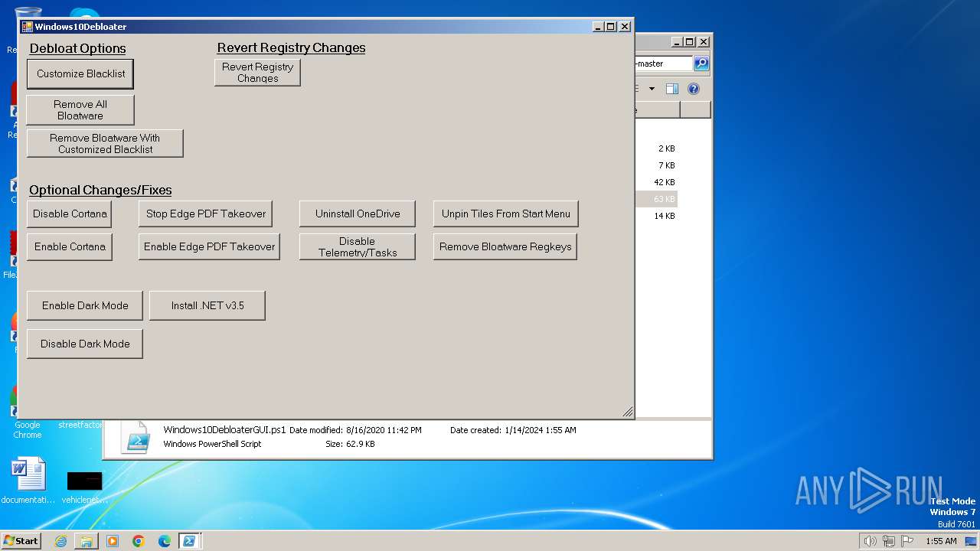
Task: Click the PowerShell script file icon in details pane
Action: point(136,437)
